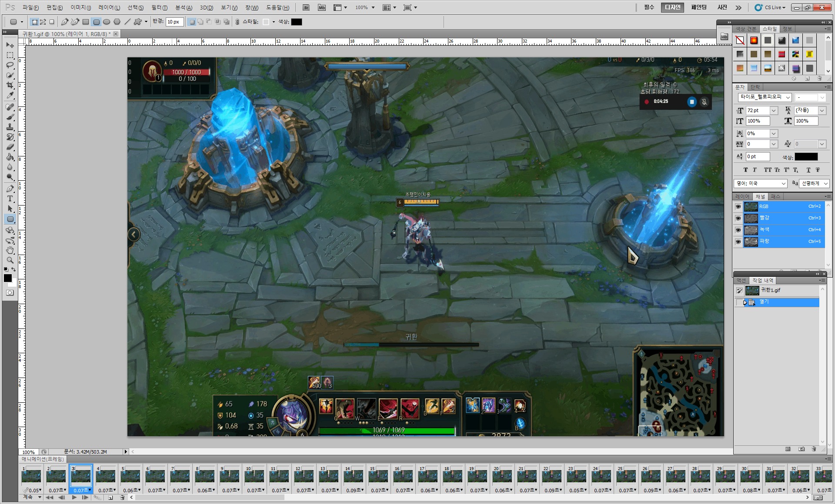Screen dimensions: 835x504
Task: Select the Type tool
Action: tap(10, 199)
